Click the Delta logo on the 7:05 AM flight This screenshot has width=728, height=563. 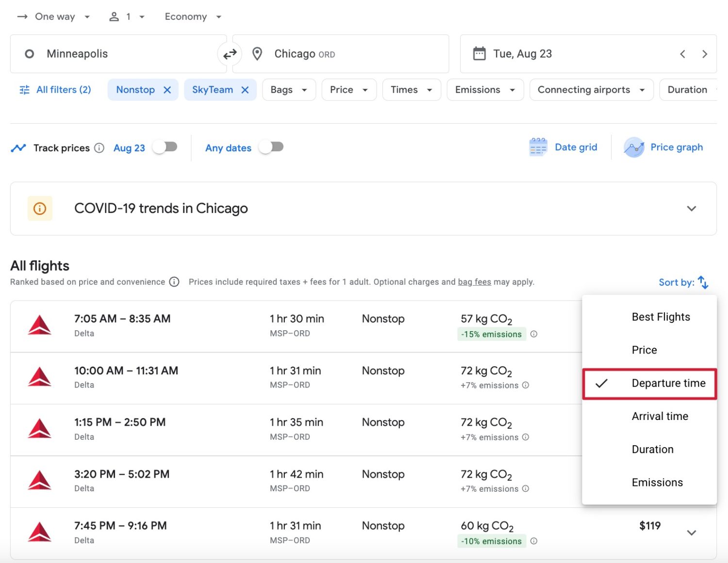pos(39,325)
